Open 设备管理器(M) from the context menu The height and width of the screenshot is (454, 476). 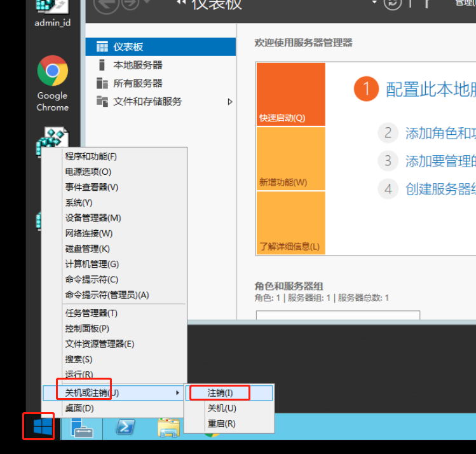pos(93,218)
